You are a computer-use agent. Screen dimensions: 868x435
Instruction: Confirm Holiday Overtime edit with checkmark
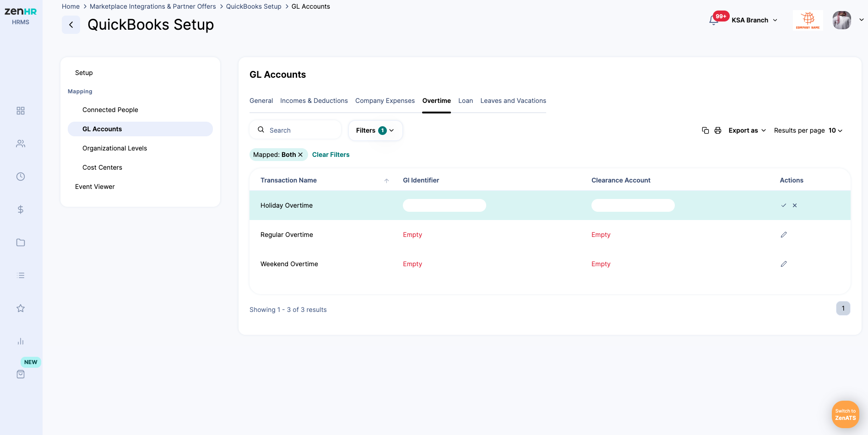784,205
